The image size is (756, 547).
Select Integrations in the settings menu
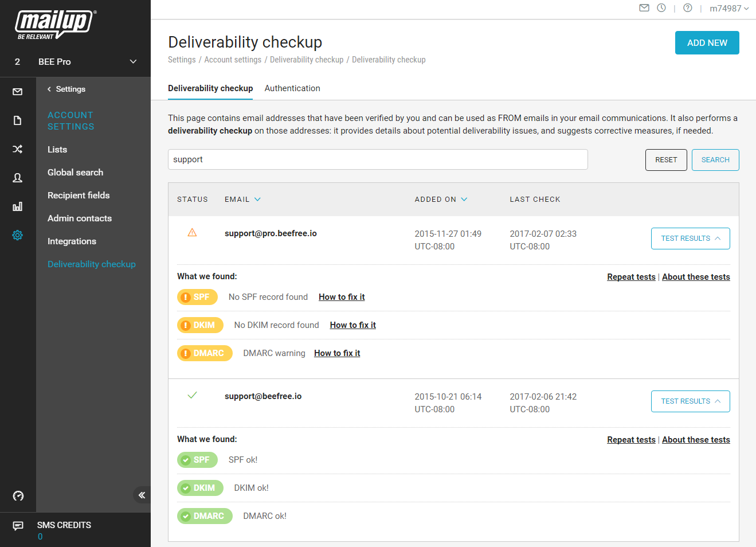tap(72, 241)
